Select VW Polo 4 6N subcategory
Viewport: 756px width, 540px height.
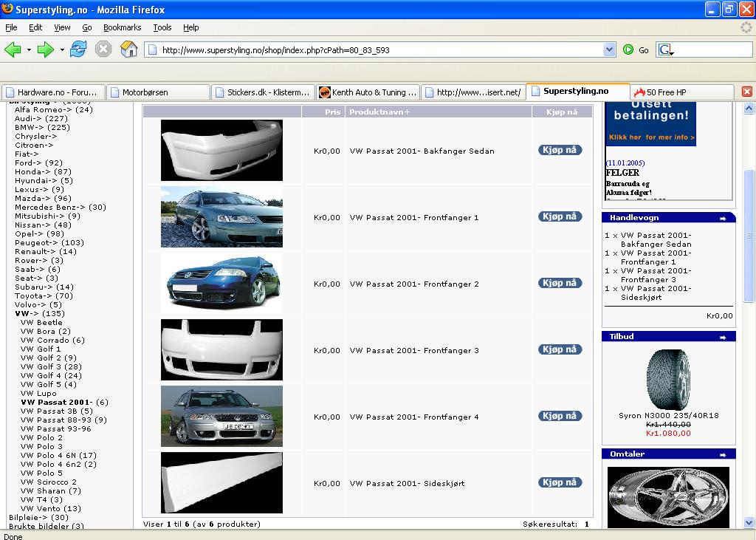coord(58,456)
